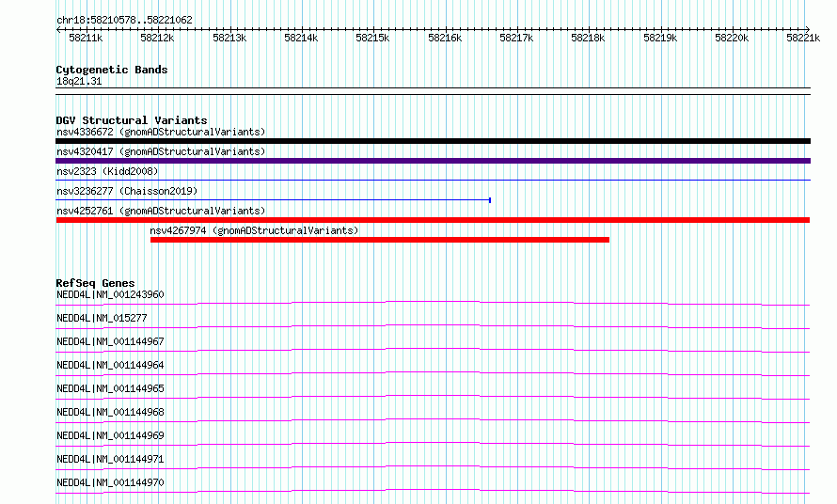The image size is (837, 504).
Task: Click the 58217k ruler tick label
Action: pos(516,38)
